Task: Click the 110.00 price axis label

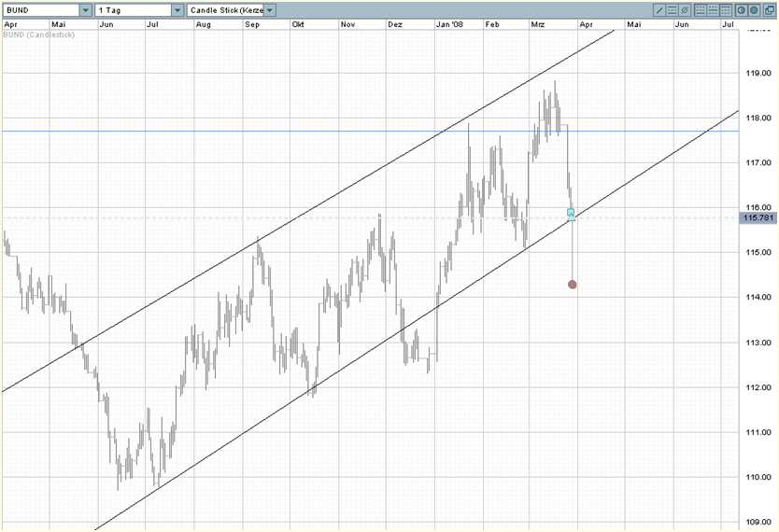Action: 758,477
